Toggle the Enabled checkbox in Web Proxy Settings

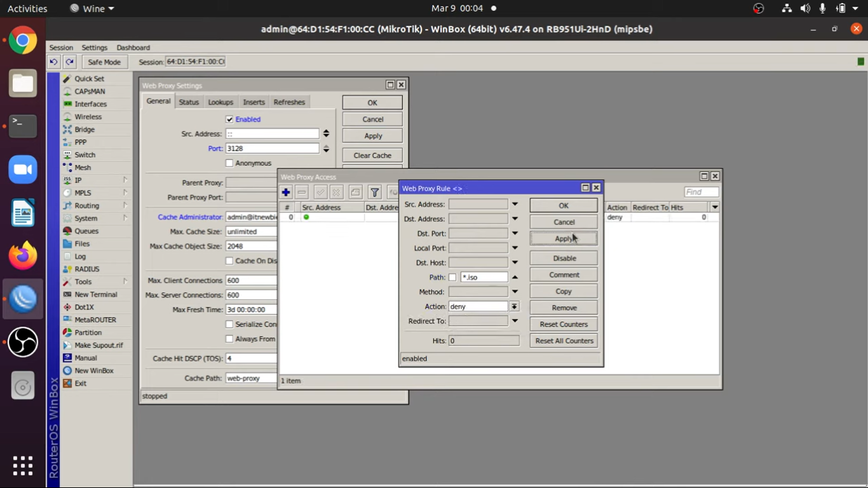click(229, 119)
